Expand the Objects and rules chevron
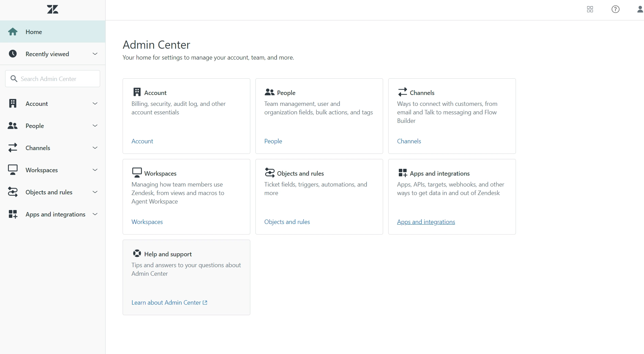The width and height of the screenshot is (644, 354). click(x=95, y=192)
